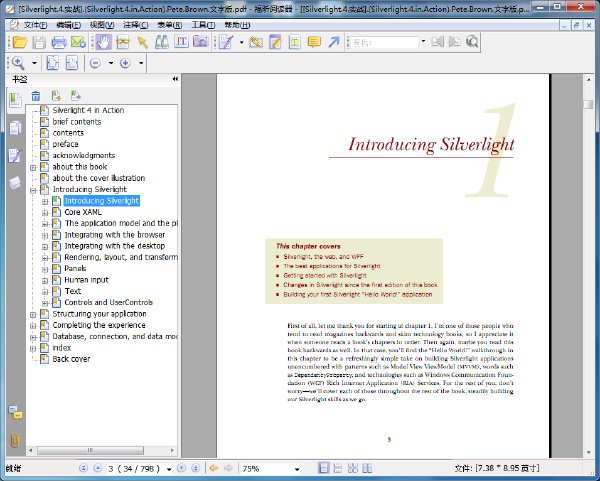This screenshot has width=600, height=481.
Task: Open the pencil tool dropdown arrow
Action: point(241,42)
